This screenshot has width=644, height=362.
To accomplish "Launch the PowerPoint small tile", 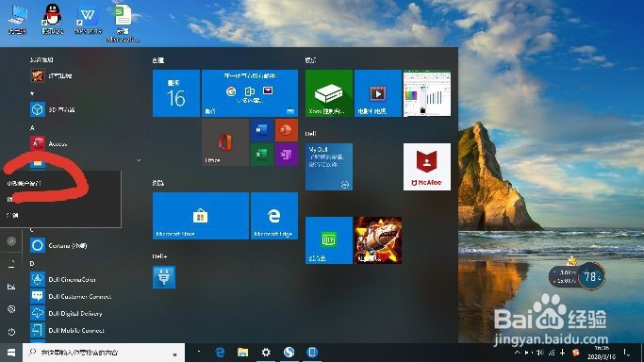I will pyautogui.click(x=287, y=130).
